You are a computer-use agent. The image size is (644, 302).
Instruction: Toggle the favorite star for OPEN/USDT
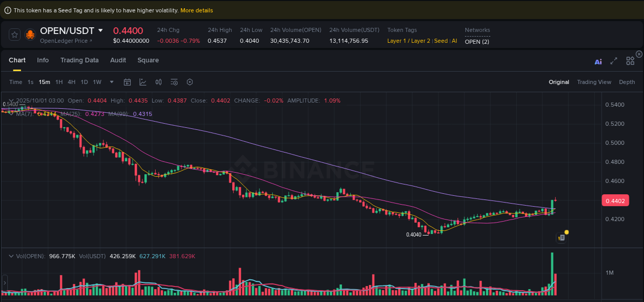[x=14, y=35]
